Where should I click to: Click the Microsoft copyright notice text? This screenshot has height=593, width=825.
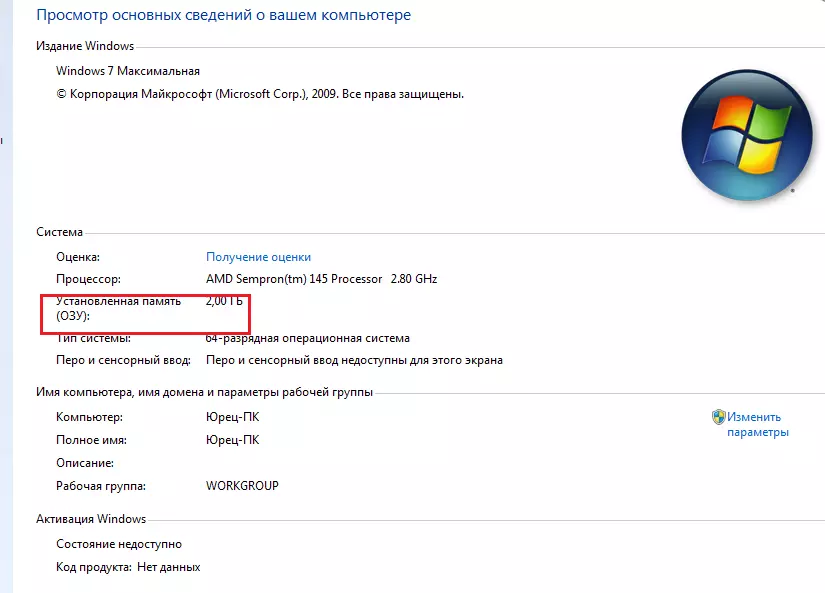260,94
